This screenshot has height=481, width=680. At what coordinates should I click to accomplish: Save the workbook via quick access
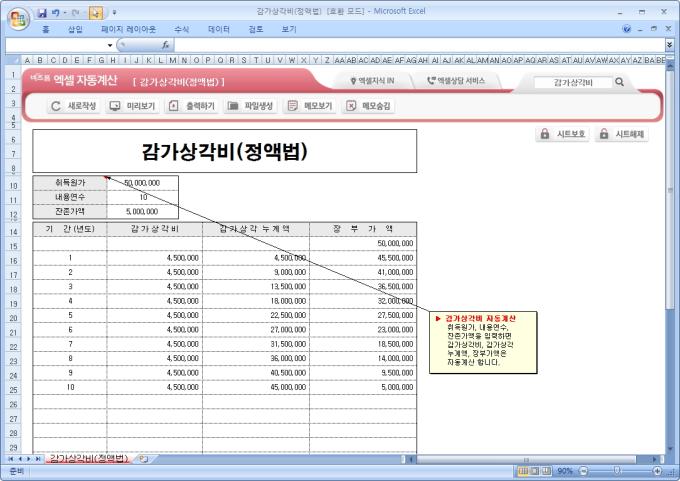click(42, 13)
